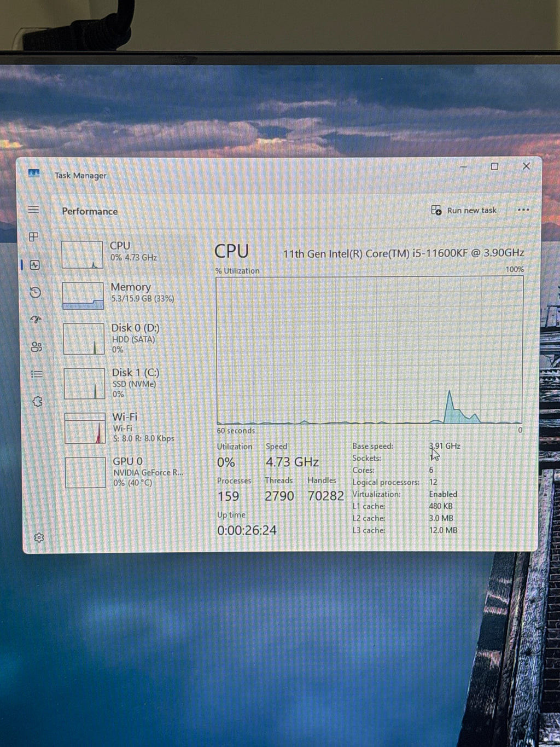Select the Performance page icon
The height and width of the screenshot is (747, 560).
(x=35, y=265)
